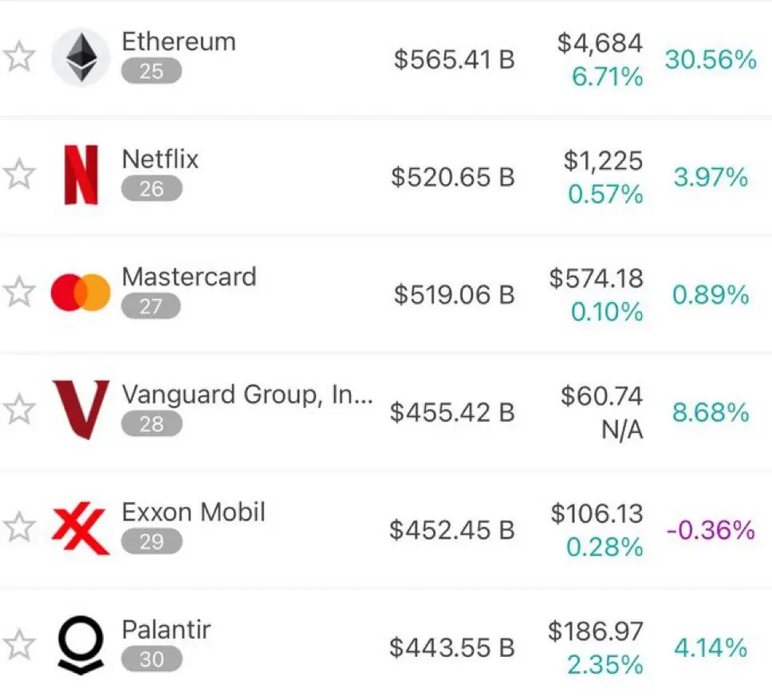The image size is (772, 700).
Task: Select the Mastercard overlapping circles logo
Action: coord(81,293)
